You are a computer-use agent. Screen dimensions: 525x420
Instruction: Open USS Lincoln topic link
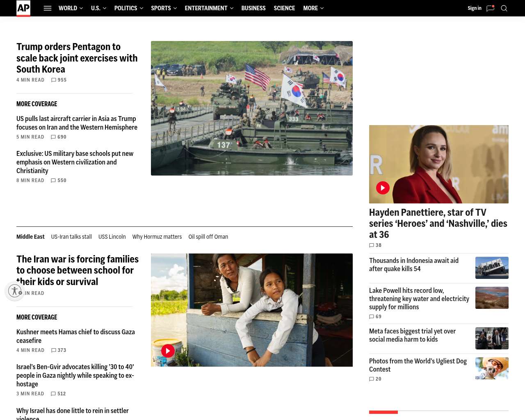pyautogui.click(x=112, y=237)
